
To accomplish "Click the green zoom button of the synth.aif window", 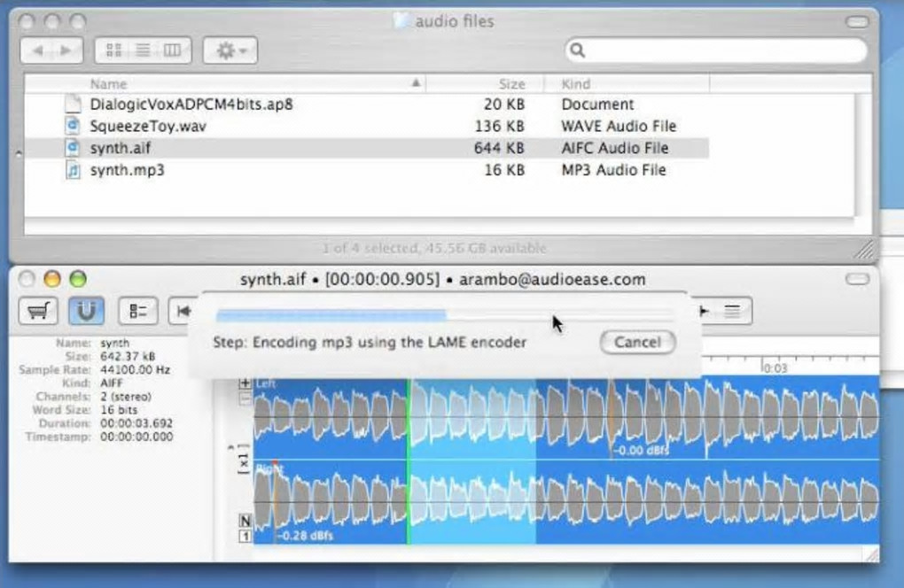I will point(78,279).
